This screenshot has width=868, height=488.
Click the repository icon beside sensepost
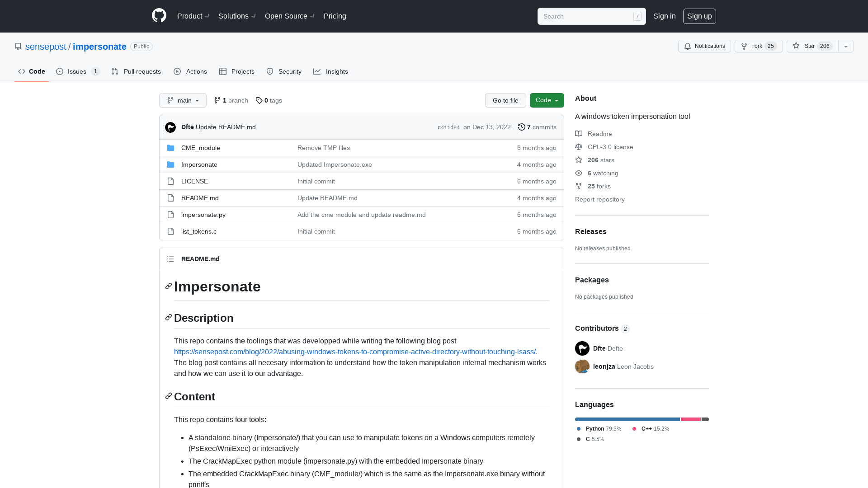(x=18, y=47)
